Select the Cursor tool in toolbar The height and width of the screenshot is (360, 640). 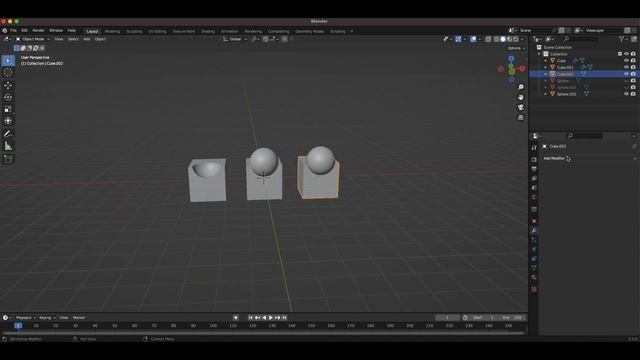(x=8, y=73)
